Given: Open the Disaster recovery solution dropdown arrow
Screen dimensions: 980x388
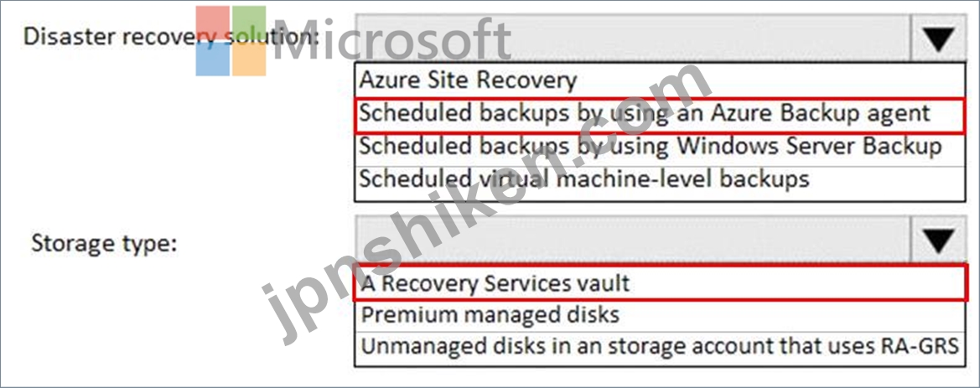Looking at the screenshot, I should tap(938, 38).
